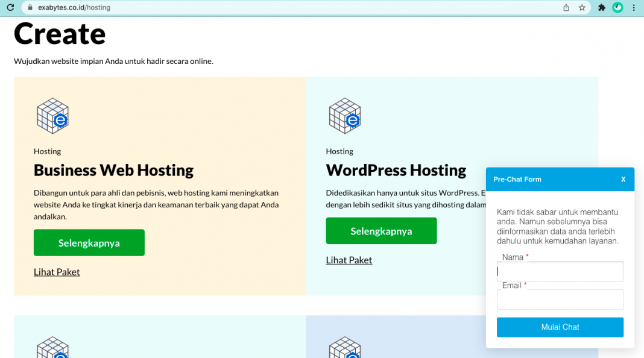The width and height of the screenshot is (644, 358).
Task: Click Selengkapnya under WordPress Hosting
Action: 381,231
